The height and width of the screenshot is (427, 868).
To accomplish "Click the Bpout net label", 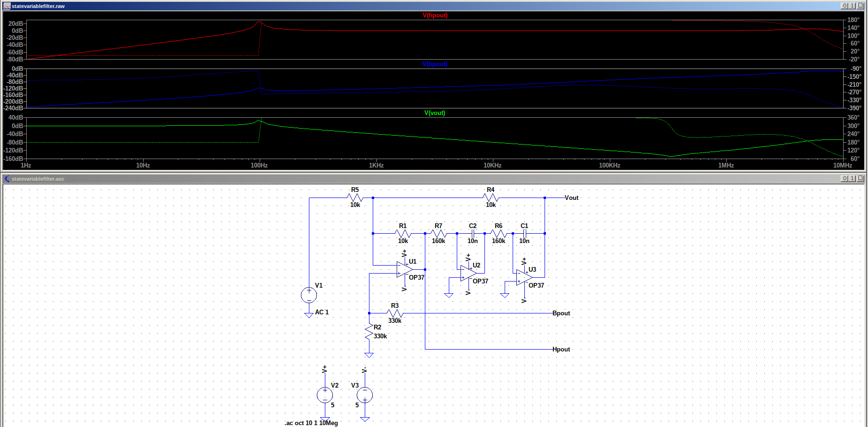I will tap(561, 313).
